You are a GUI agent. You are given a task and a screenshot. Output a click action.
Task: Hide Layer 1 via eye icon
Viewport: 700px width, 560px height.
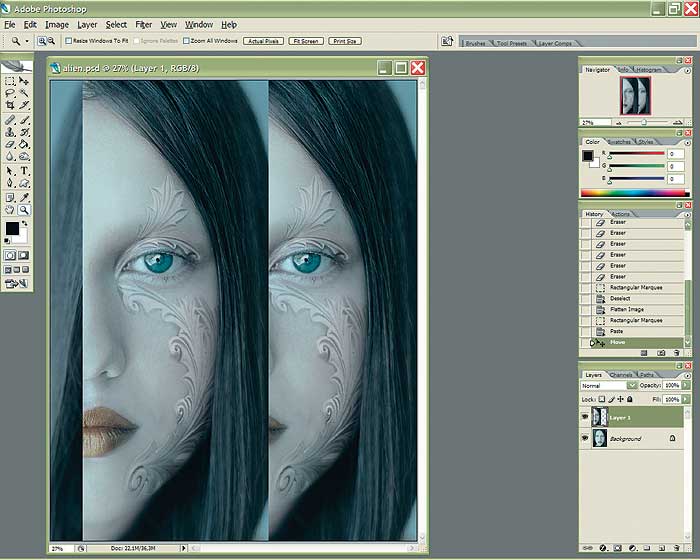(585, 417)
